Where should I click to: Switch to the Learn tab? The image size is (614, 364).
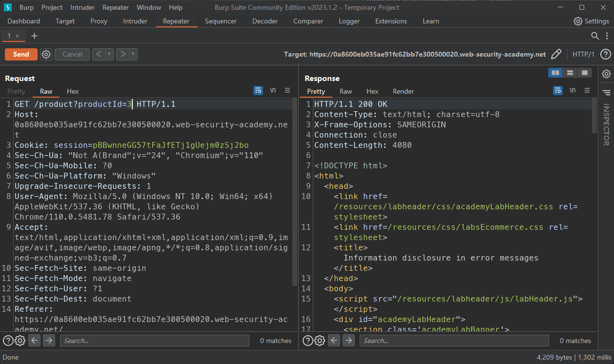(x=430, y=21)
